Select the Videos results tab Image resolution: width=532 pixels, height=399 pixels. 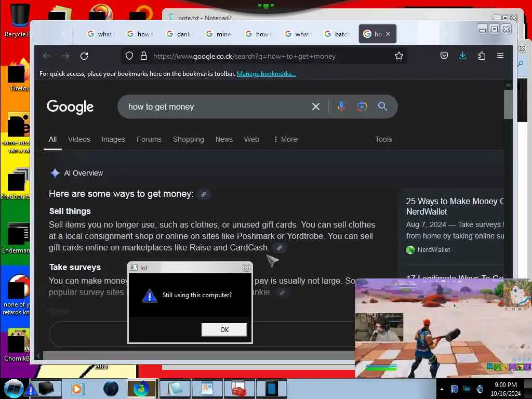(x=79, y=139)
